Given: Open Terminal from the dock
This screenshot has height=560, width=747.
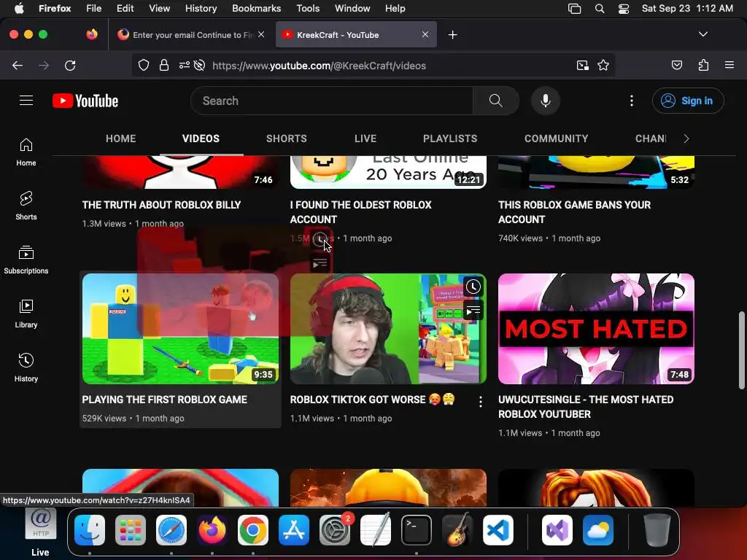Looking at the screenshot, I should point(417,530).
